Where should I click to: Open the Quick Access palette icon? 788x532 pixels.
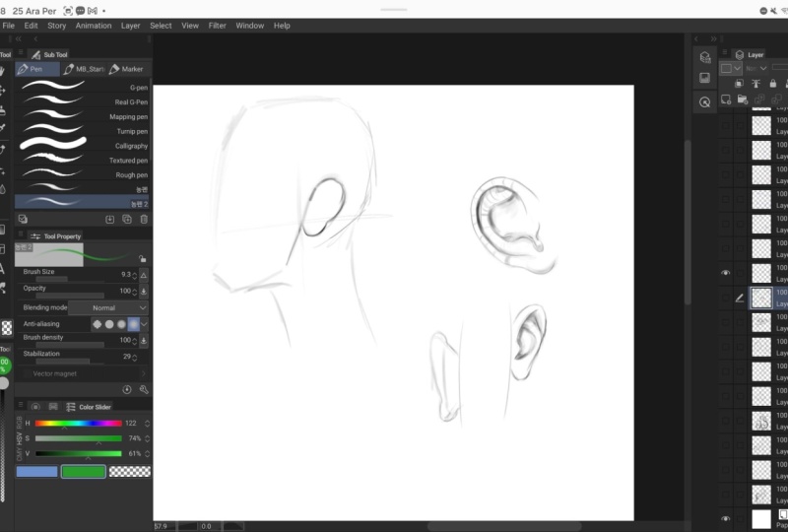(704, 102)
